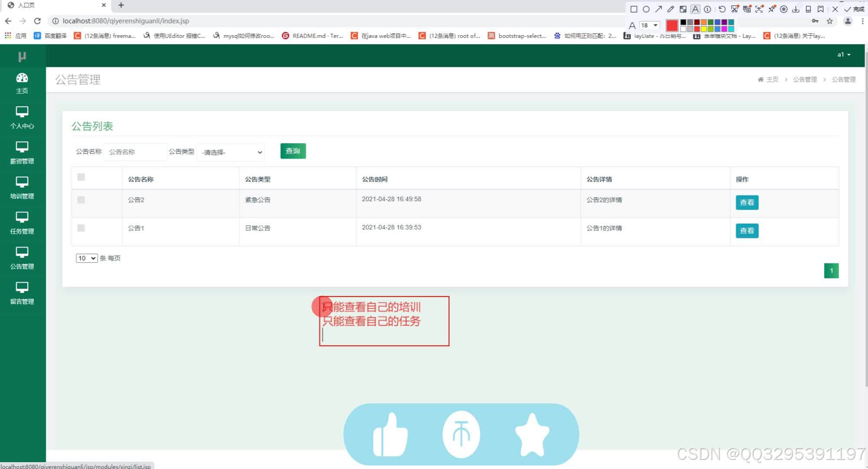Image resolution: width=868 pixels, height=469 pixels.
Task: Select the pencil drawing tool
Action: (671, 9)
